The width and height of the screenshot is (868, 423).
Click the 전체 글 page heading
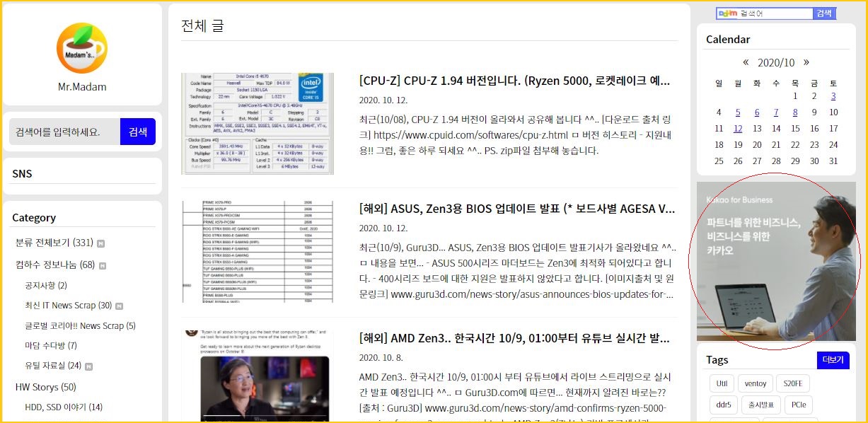(202, 25)
